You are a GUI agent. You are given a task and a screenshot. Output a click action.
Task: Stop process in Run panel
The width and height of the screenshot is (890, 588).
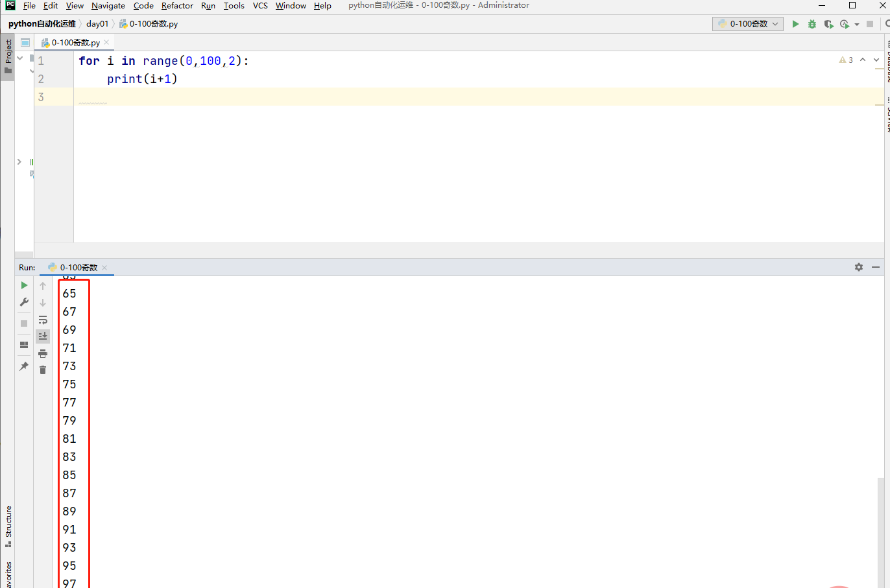[24, 323]
